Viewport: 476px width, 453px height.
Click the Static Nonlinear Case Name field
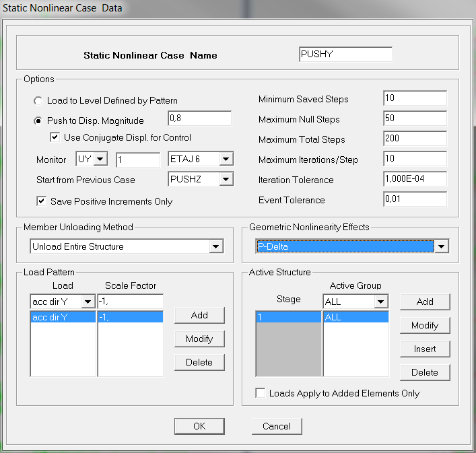pyautogui.click(x=346, y=55)
